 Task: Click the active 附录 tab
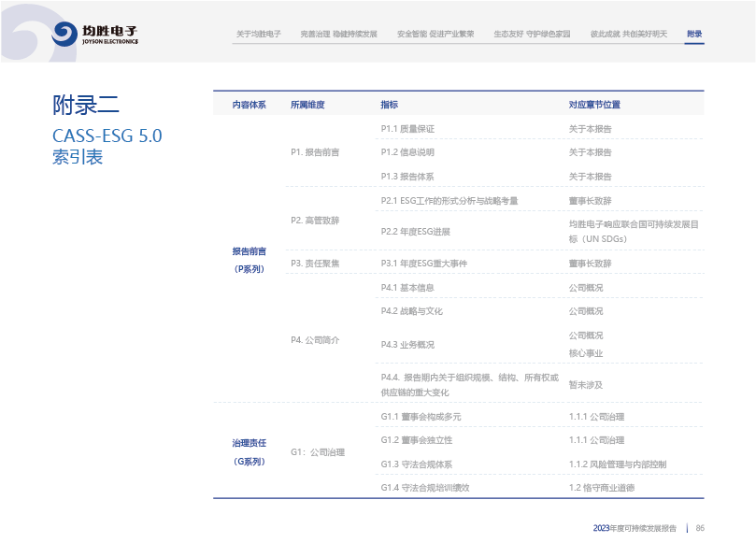[x=694, y=34]
